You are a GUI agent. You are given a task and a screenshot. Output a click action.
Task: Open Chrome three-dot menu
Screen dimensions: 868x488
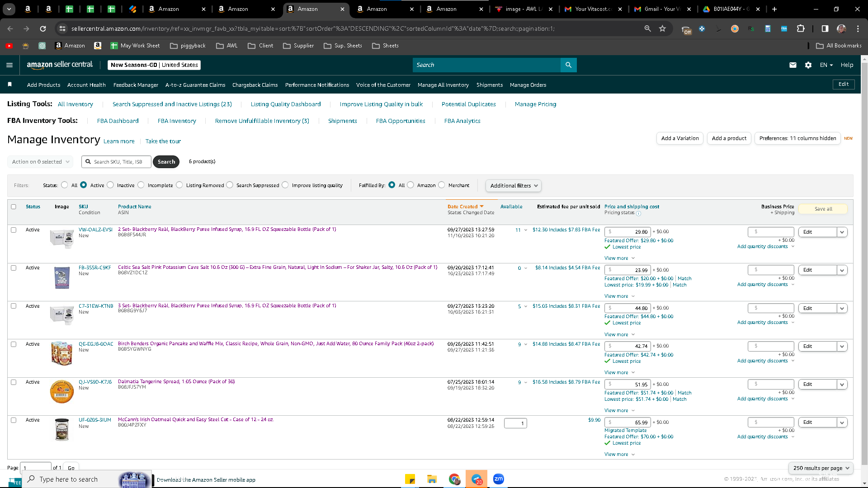tap(858, 28)
